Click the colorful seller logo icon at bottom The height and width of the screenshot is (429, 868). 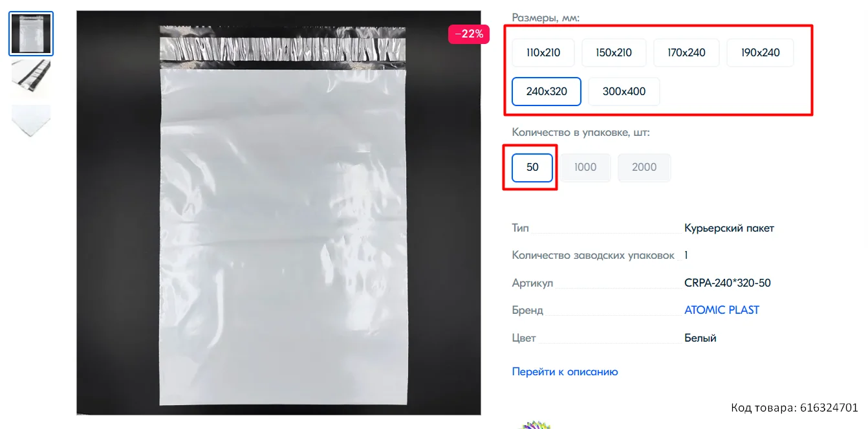coord(537,424)
